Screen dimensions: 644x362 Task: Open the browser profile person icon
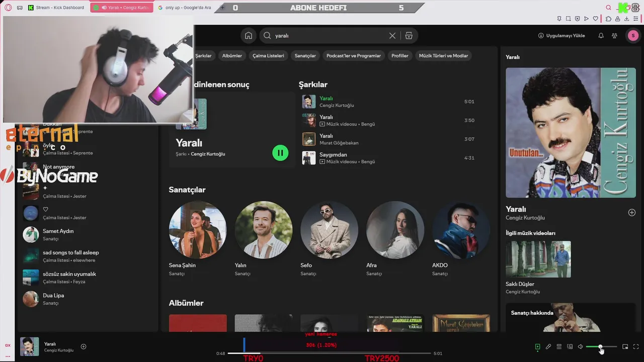coord(618,19)
